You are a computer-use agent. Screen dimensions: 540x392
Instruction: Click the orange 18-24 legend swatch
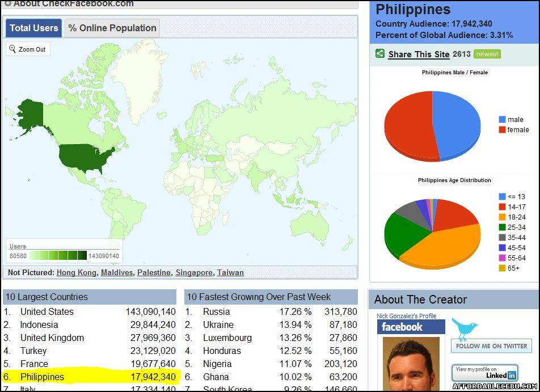502,217
